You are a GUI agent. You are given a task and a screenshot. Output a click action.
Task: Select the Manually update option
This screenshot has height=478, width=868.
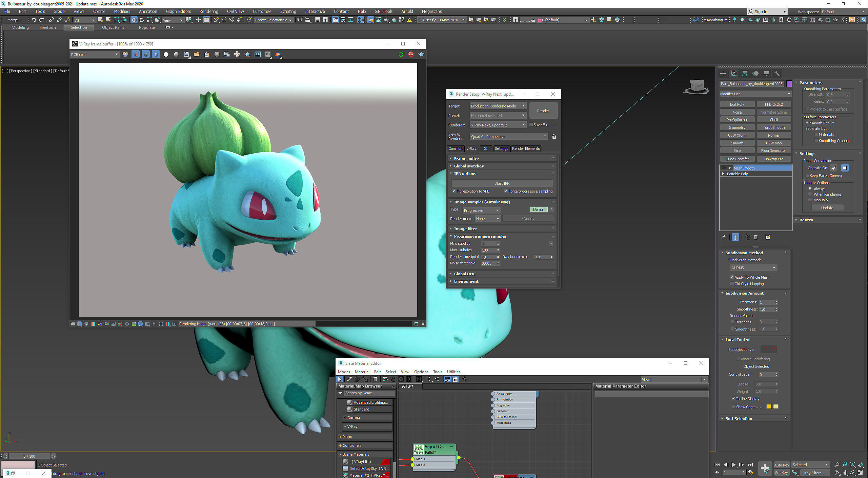[x=810, y=200]
